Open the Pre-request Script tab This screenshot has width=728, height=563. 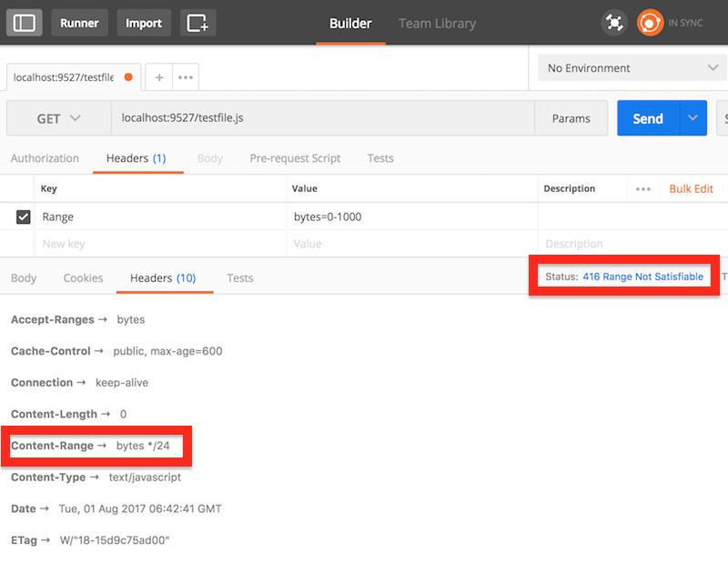click(x=295, y=158)
